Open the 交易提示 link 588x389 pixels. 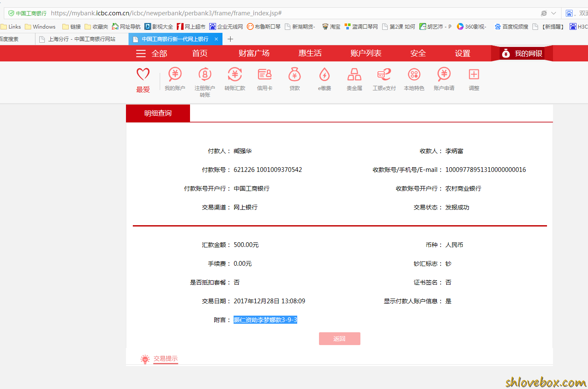click(x=166, y=359)
